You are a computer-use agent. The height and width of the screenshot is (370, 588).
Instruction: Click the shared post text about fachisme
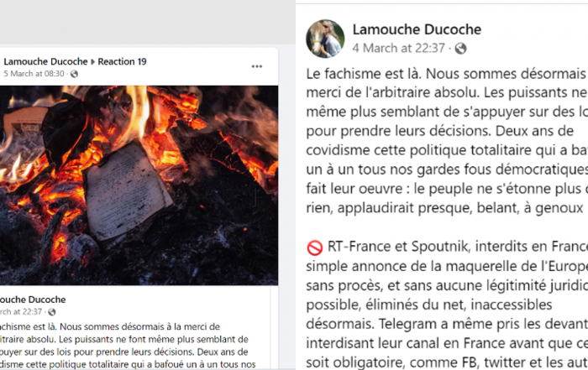128,346
